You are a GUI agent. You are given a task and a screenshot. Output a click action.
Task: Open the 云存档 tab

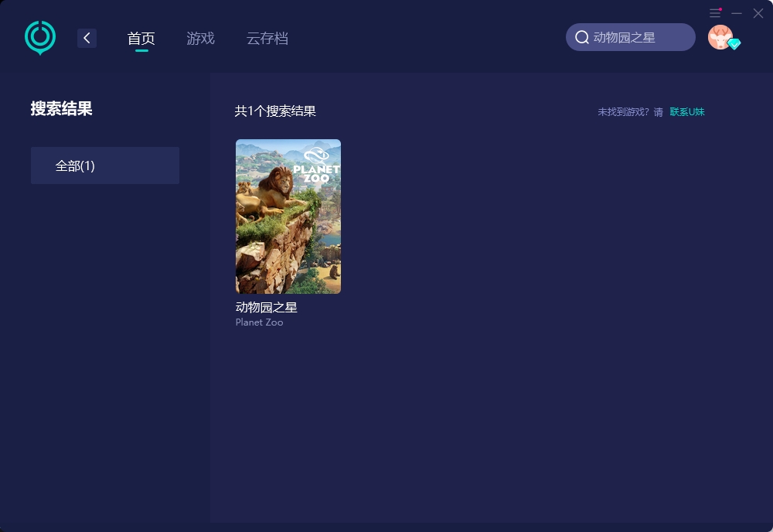click(x=267, y=37)
